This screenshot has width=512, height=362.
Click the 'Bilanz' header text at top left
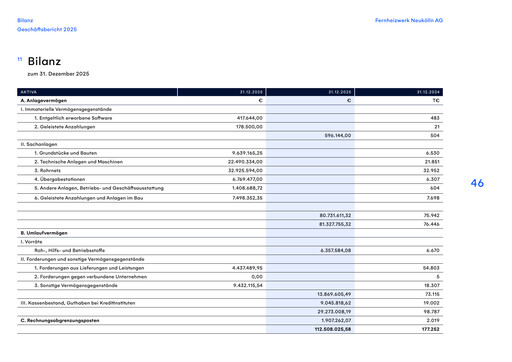point(25,20)
